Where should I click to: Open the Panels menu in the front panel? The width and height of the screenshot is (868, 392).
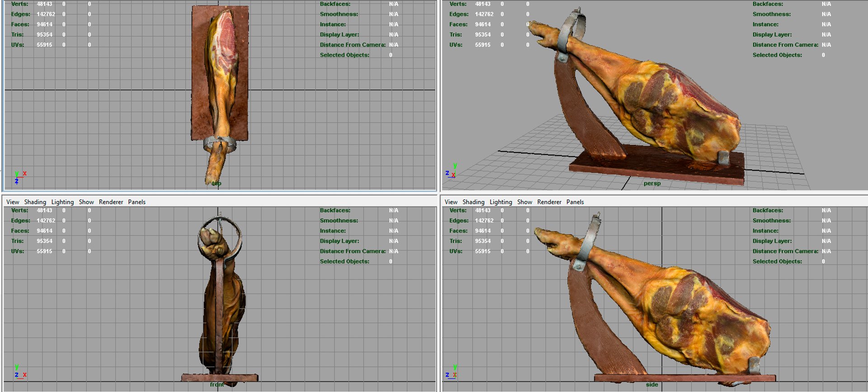(x=137, y=202)
